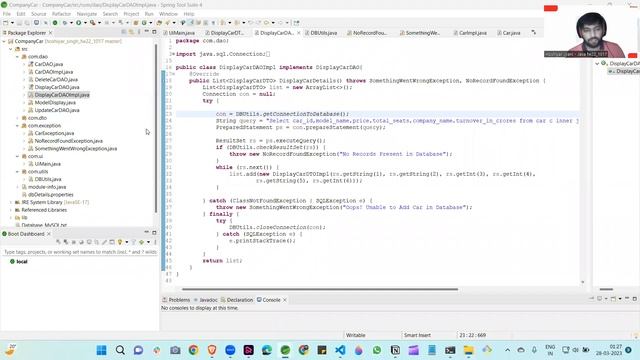Click the New Java Package toolbar icon
640x360 pixels.
pyautogui.click(x=136, y=23)
